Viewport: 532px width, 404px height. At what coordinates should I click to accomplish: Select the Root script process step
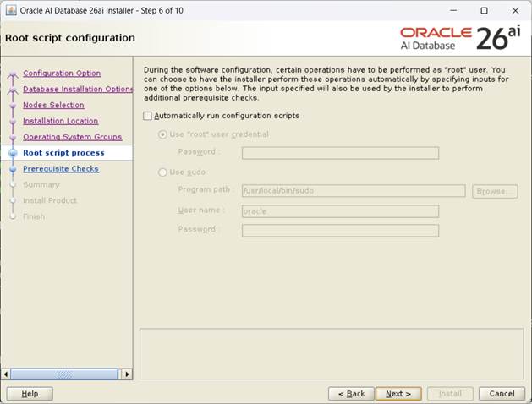(63, 153)
